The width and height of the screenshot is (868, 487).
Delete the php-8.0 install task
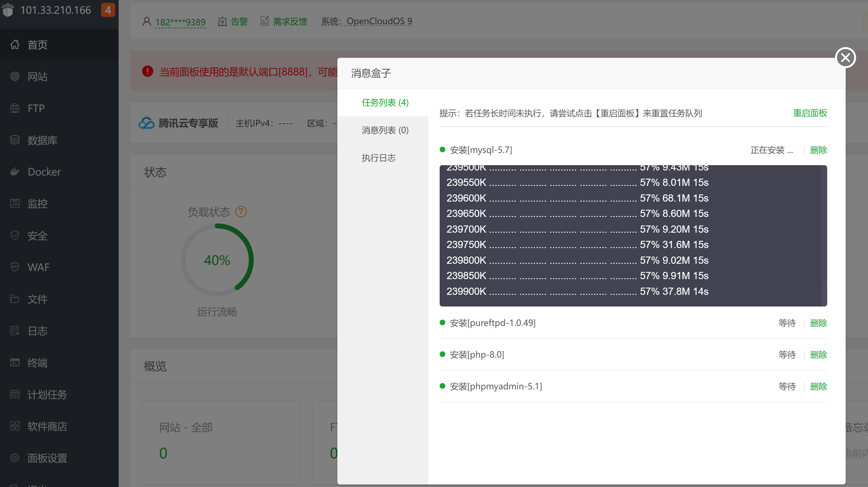click(x=818, y=355)
